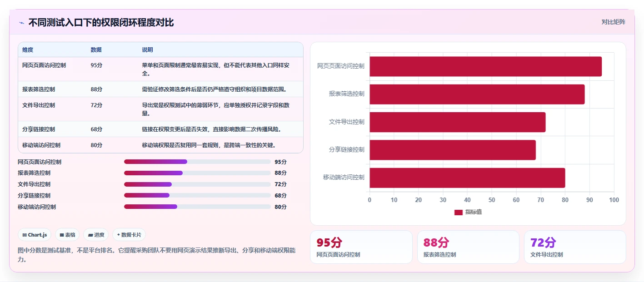The width and height of the screenshot is (644, 282).
Task: Click the 报表筛选控制 table row's 88分 cell
Action: pos(96,89)
